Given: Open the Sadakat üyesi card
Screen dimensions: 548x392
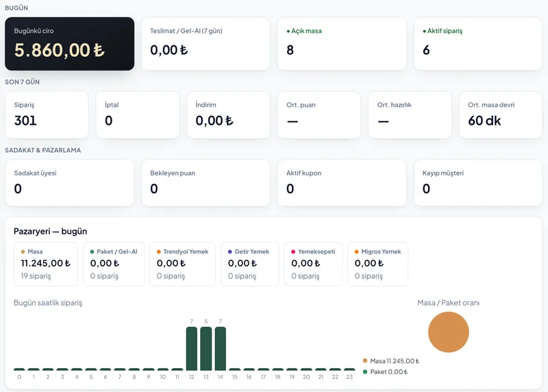Looking at the screenshot, I should tap(70, 183).
